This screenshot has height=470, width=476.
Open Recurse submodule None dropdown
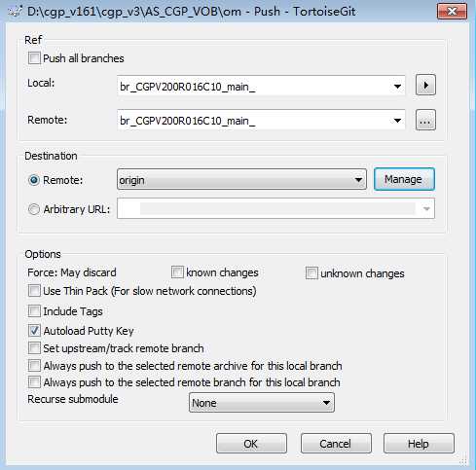pyautogui.click(x=262, y=403)
